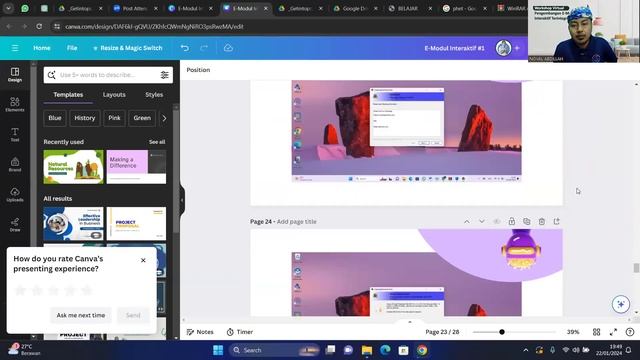
Task: Choose the Project Proposal template
Action: [x=136, y=224]
